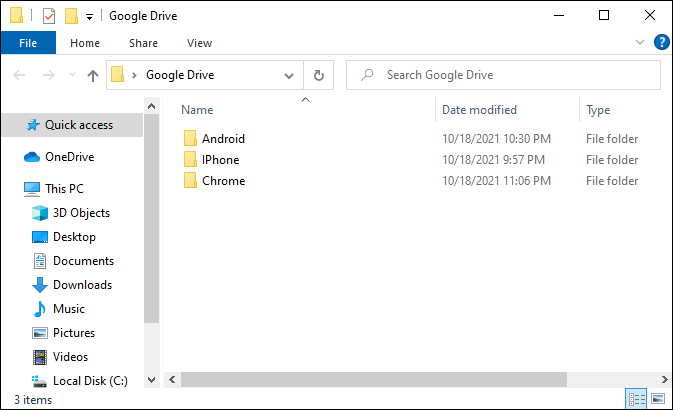Screen dimensions: 673x410
Task: Switch to the View ribbon tab
Action: (199, 43)
